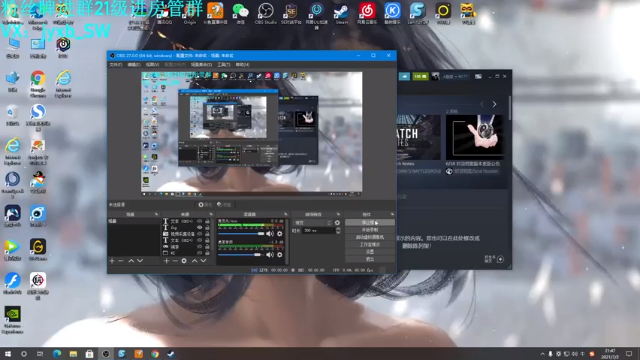The width and height of the screenshot is (640, 360).
Task: Open GeForce Experience desktop shortcut
Action: (12, 320)
